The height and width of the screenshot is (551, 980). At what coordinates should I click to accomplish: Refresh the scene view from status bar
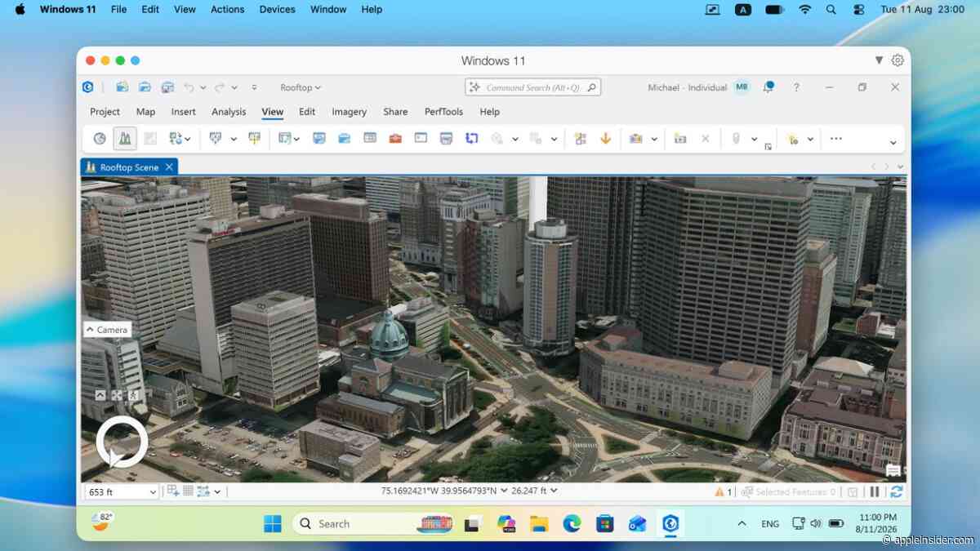tap(897, 491)
